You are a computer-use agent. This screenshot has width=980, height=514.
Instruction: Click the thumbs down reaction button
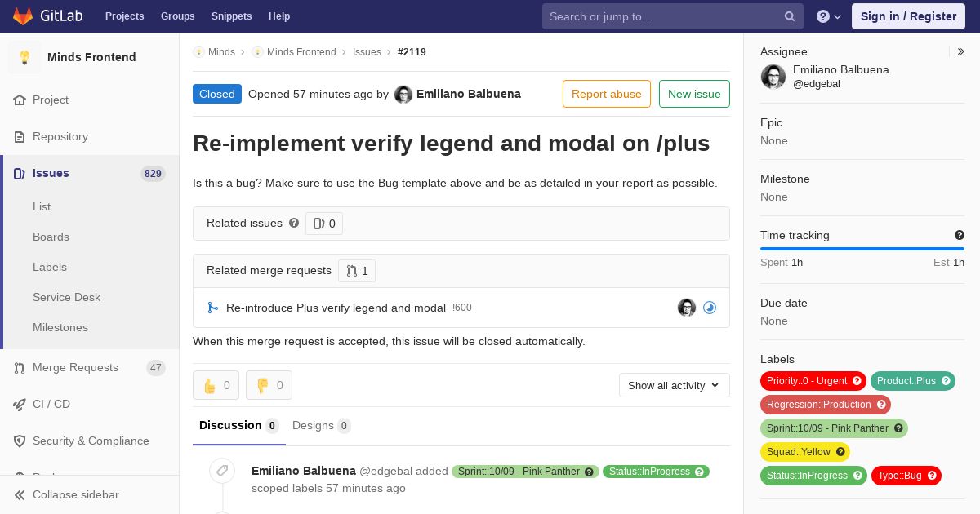click(x=269, y=385)
